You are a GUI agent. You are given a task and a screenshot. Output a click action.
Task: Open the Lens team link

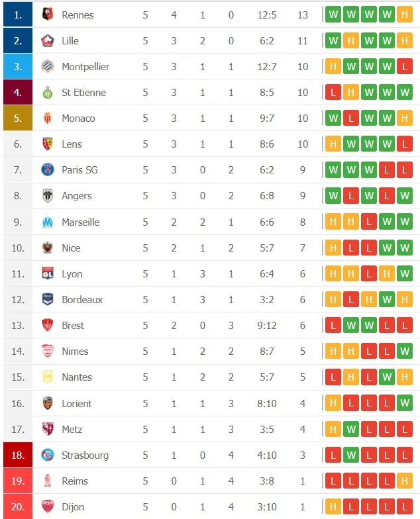click(73, 144)
